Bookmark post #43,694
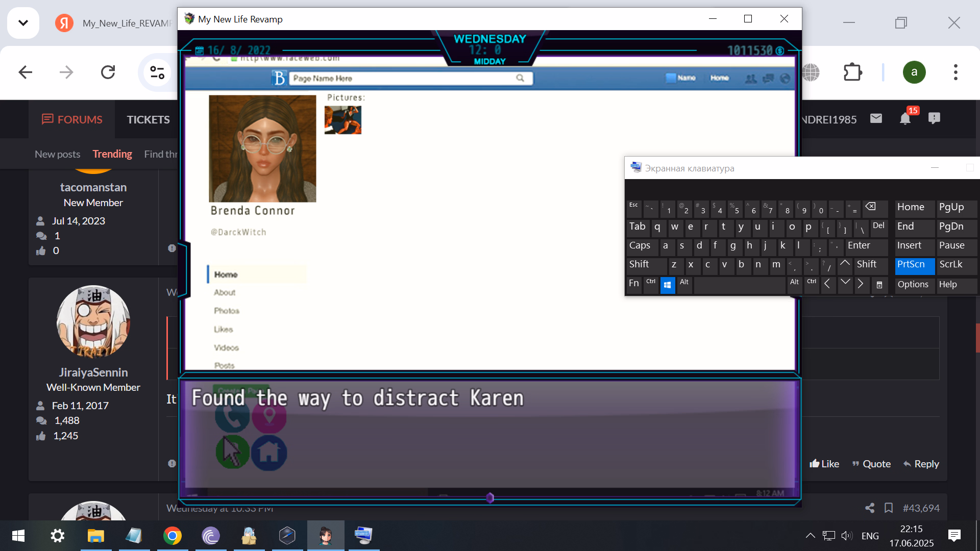 click(889, 508)
